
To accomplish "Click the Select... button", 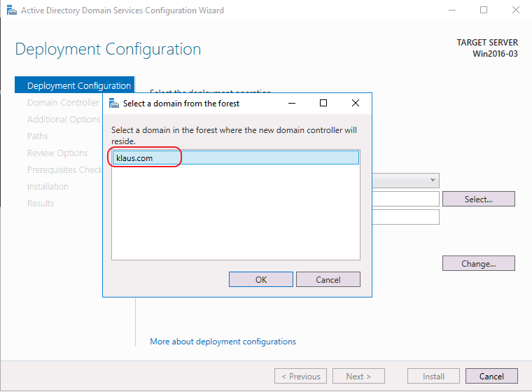I will click(478, 199).
